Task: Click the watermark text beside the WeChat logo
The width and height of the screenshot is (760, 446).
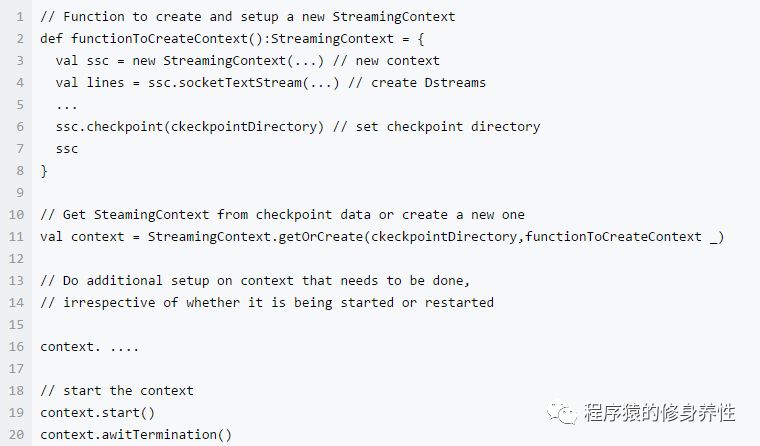Action: click(661, 412)
